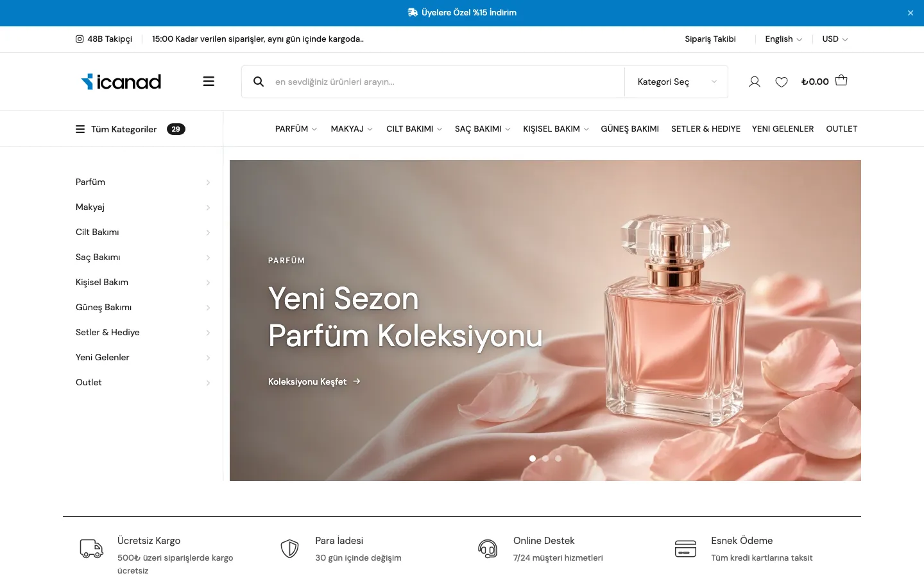Click the icanad logo
The width and height of the screenshot is (924, 578).
click(121, 82)
